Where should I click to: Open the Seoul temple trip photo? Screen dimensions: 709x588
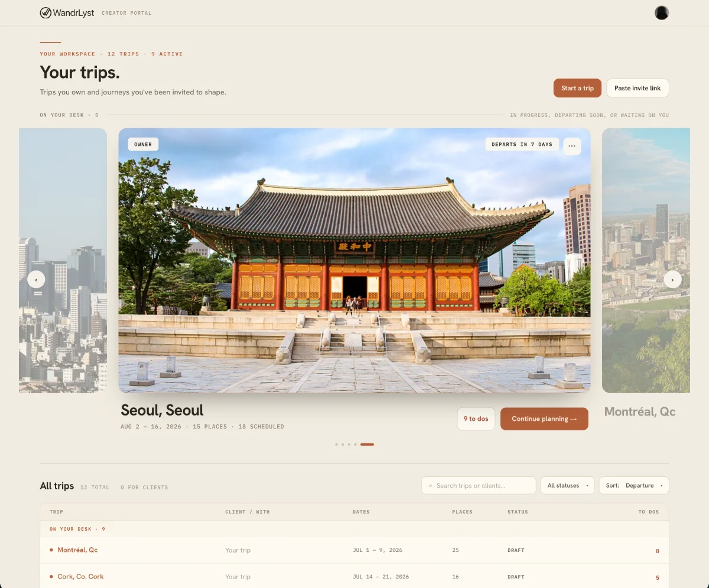tap(354, 260)
